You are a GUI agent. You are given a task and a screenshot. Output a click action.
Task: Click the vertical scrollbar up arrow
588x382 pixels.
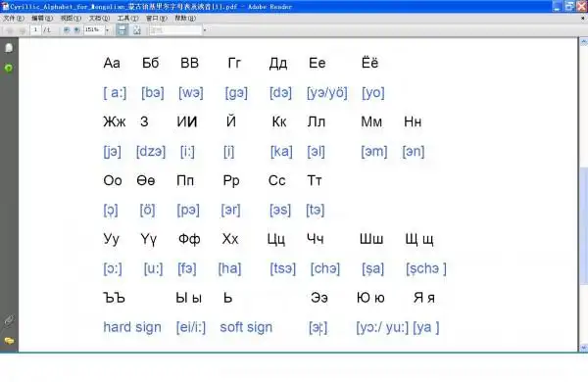(x=583, y=42)
